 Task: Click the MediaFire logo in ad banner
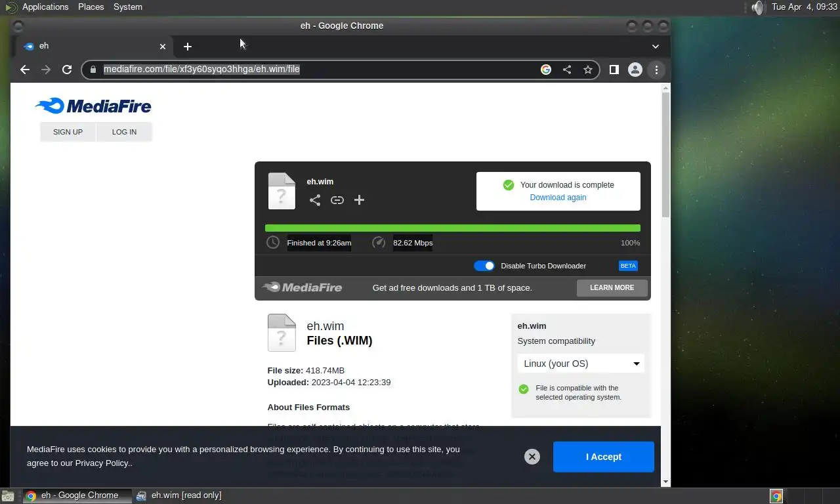302,287
